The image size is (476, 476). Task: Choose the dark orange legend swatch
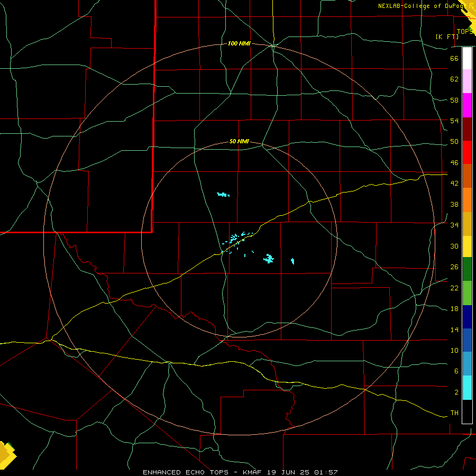[467, 176]
